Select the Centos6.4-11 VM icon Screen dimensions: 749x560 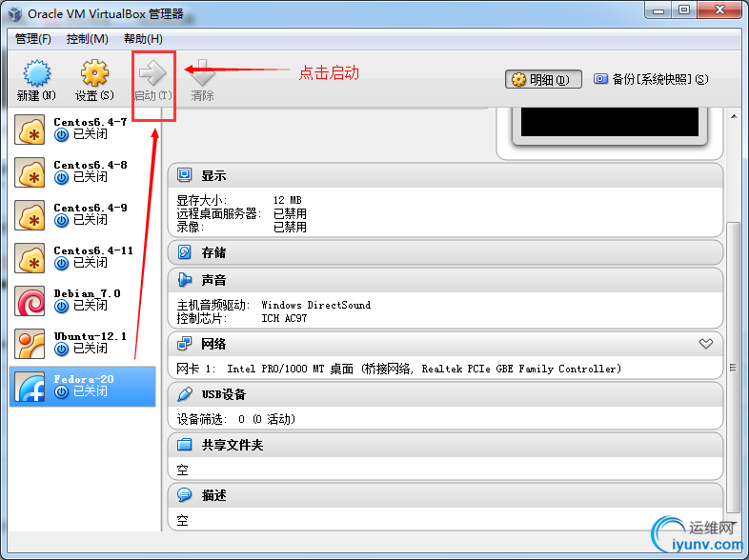click(30, 258)
